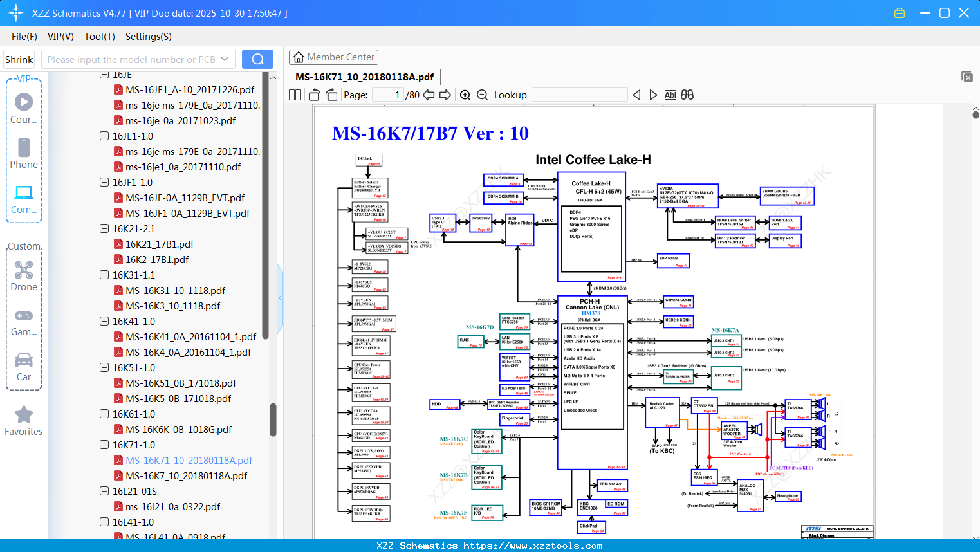Toggle the two-page layout view icon

pos(295,95)
